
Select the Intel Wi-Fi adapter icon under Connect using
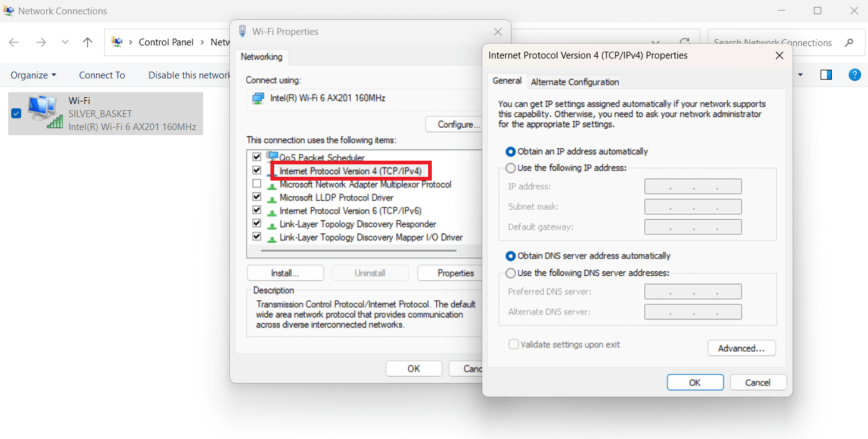(259, 98)
